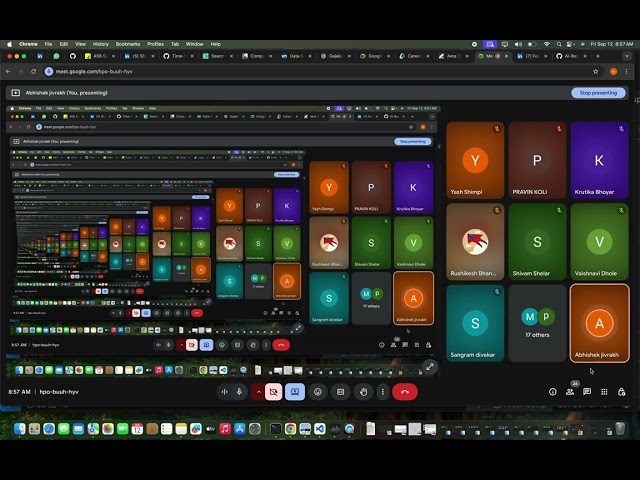The width and height of the screenshot is (640, 480).
Task: Select the large PRAVIN KOLI participant tile on the right
Action: (x=537, y=160)
